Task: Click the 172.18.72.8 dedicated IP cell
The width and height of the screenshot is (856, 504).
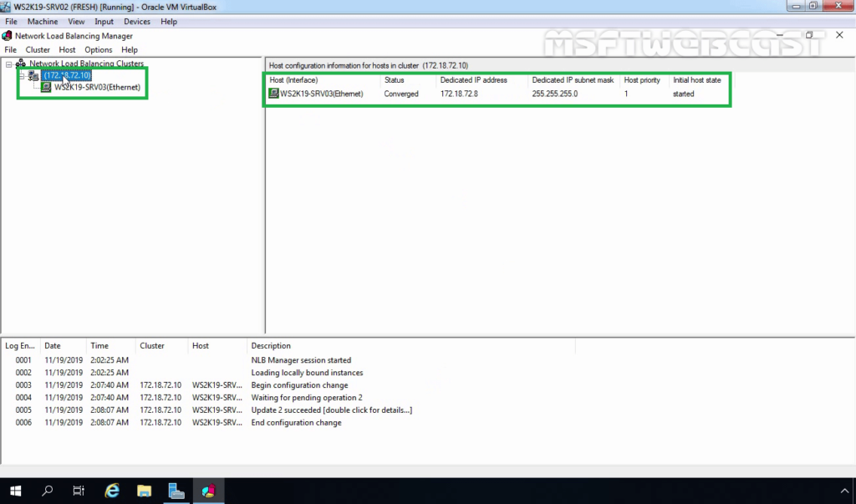Action: tap(459, 94)
